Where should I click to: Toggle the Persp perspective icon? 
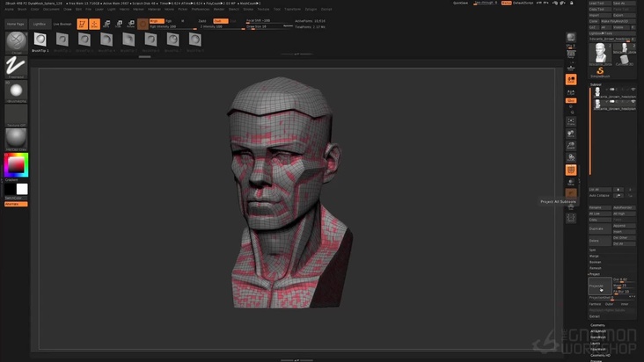(571, 54)
